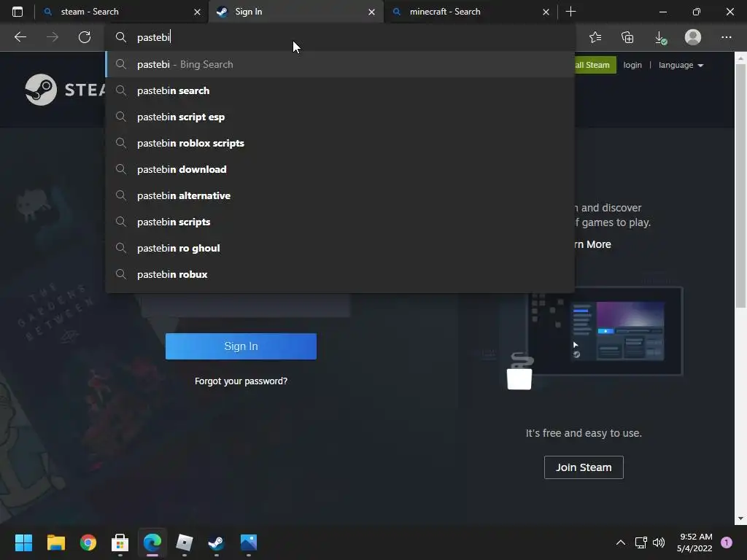Image resolution: width=747 pixels, height=560 pixels.
Task: Choose the pastebin download suggestion
Action: click(340, 169)
